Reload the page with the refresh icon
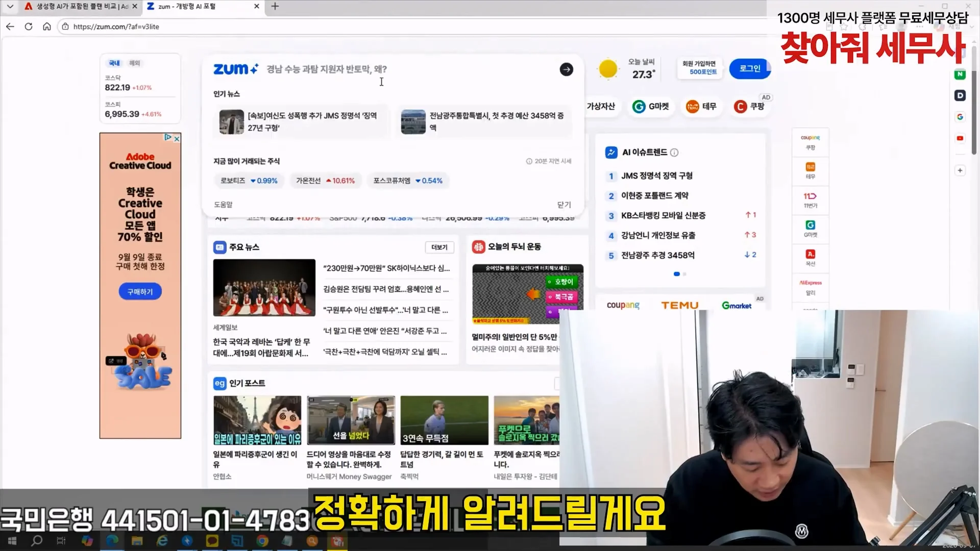The width and height of the screenshot is (980, 551). pos(29,27)
